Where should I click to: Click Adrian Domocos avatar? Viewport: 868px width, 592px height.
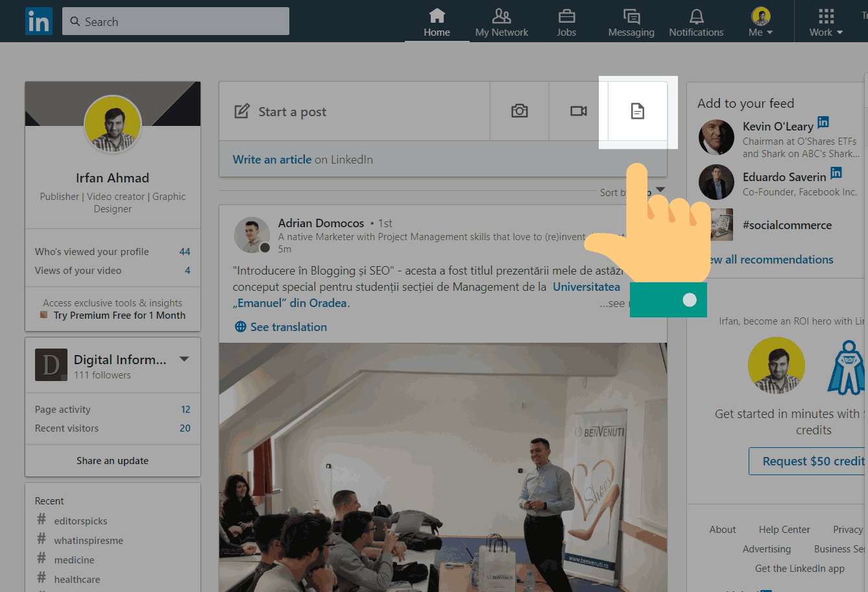[252, 235]
